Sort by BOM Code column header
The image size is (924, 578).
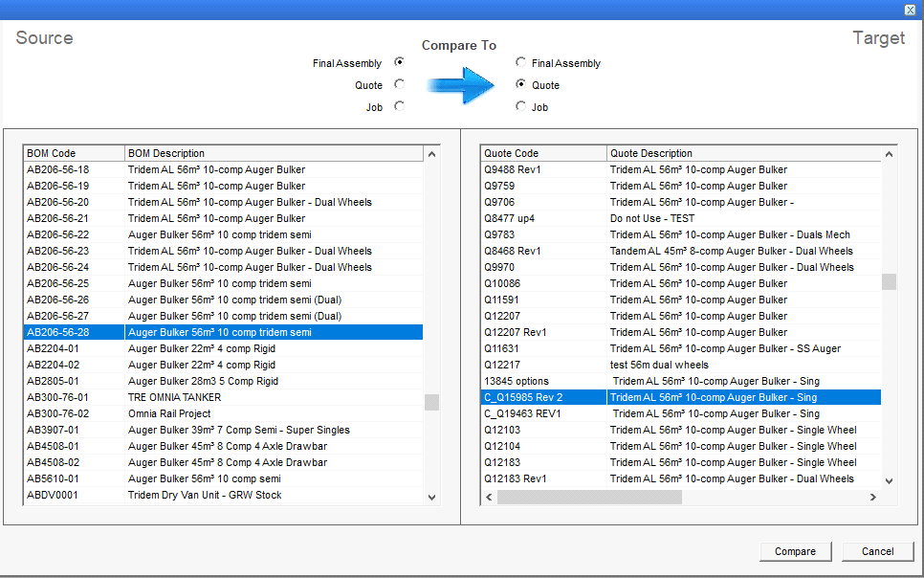(x=74, y=153)
